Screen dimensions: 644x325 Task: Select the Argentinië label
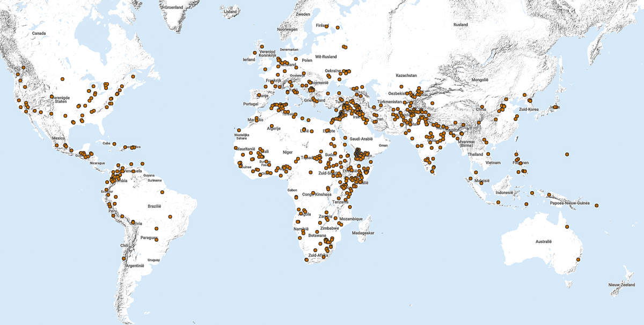click(x=136, y=265)
